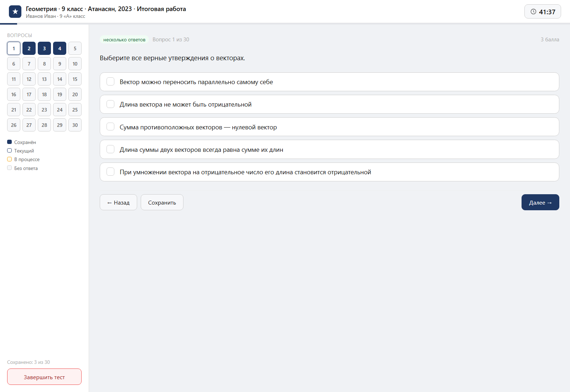Image resolution: width=570 pixels, height=392 pixels.
Task: Go to saved question 4
Action: coord(59,48)
